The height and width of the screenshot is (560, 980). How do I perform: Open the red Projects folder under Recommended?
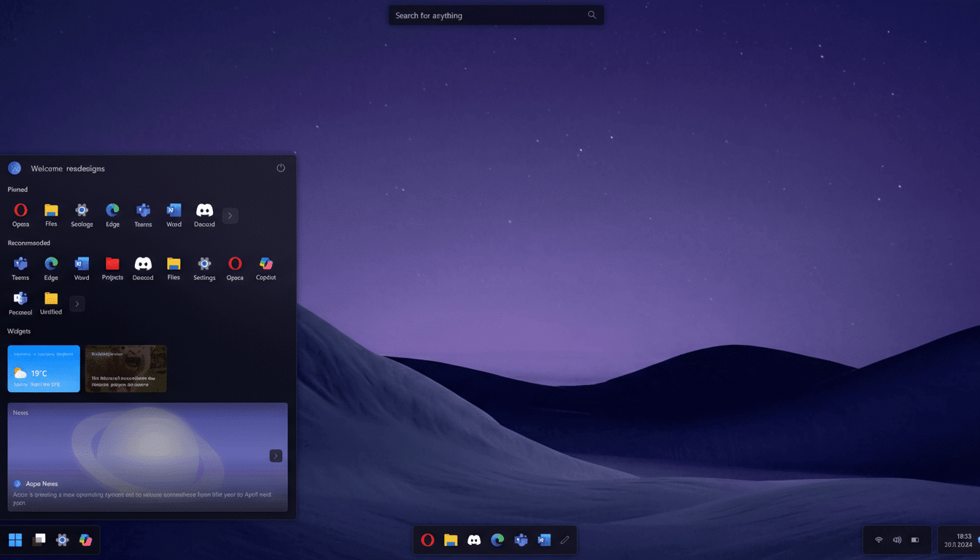tap(112, 265)
